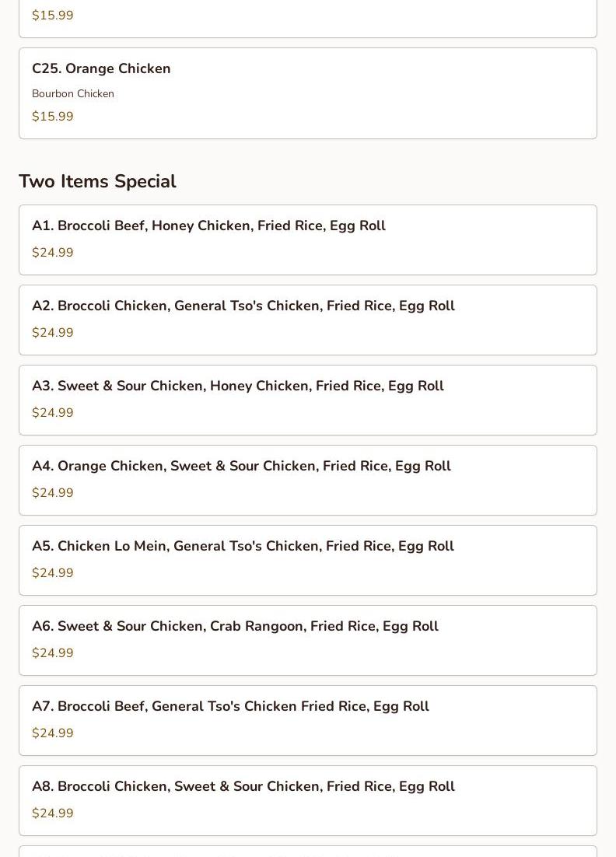Click the Bourbon Chicken description text
The height and width of the screenshot is (857, 616).
(73, 94)
